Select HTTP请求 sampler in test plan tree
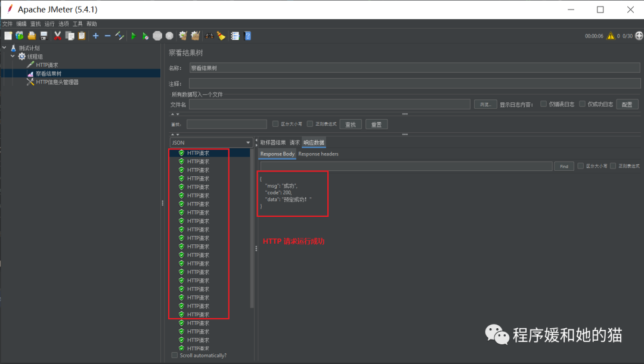Image resolution: width=644 pixels, height=364 pixels. 42,65
